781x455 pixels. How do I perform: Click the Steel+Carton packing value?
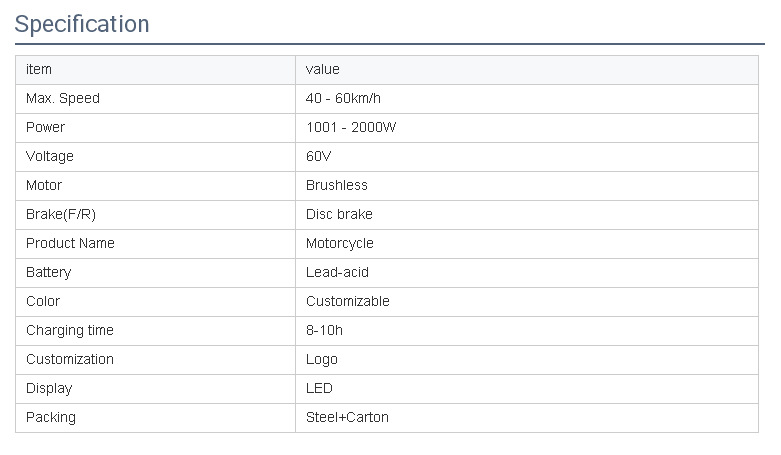click(x=347, y=417)
